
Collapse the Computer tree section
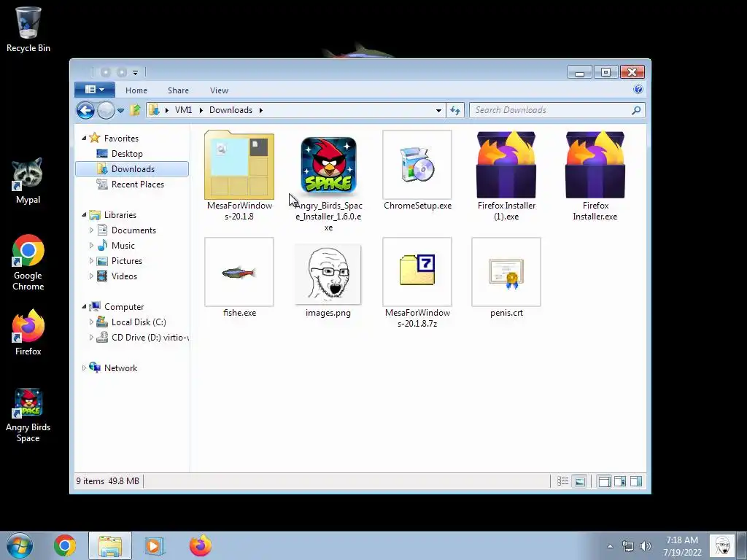point(84,307)
